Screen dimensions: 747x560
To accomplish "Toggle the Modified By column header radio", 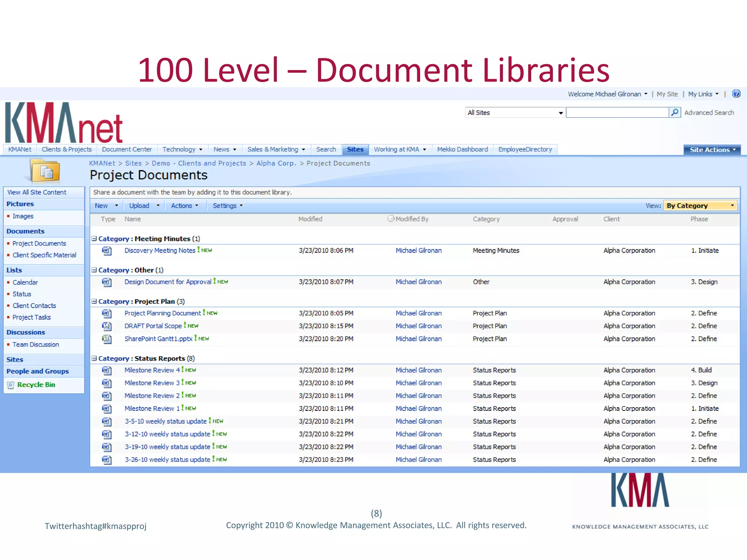I will 391,218.
